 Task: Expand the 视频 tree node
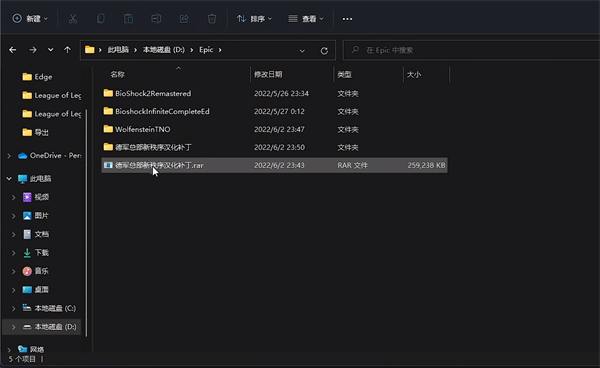(x=14, y=197)
